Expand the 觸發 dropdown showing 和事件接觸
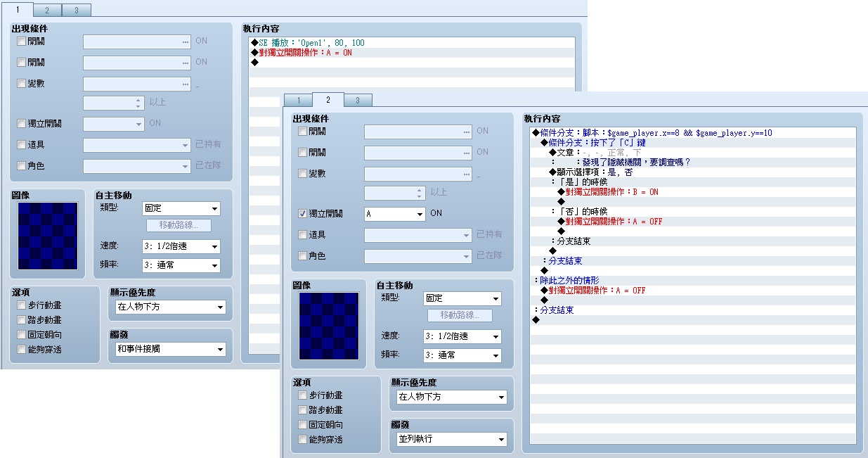The image size is (868, 458). [170, 349]
